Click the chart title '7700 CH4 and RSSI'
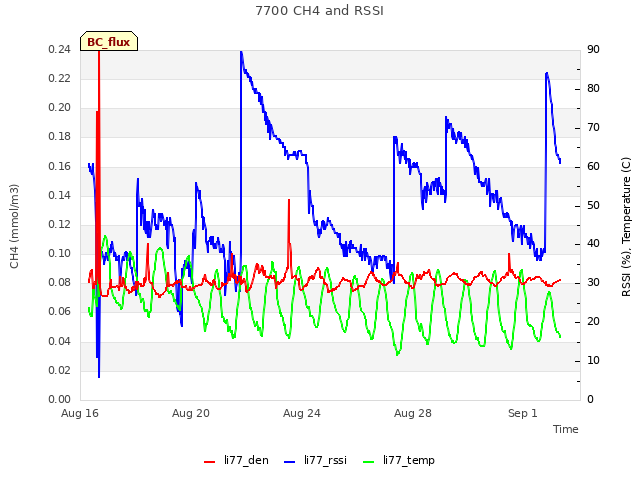640x480 pixels. tap(320, 11)
